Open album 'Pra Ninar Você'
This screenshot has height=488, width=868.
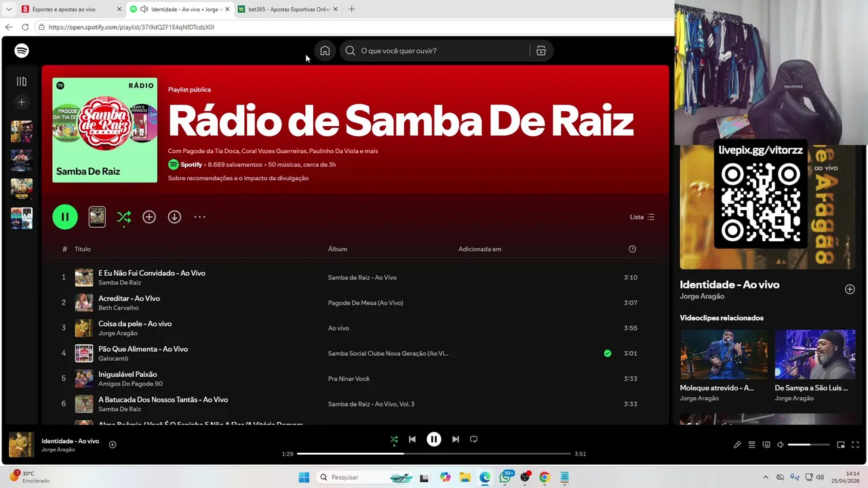pyautogui.click(x=349, y=379)
